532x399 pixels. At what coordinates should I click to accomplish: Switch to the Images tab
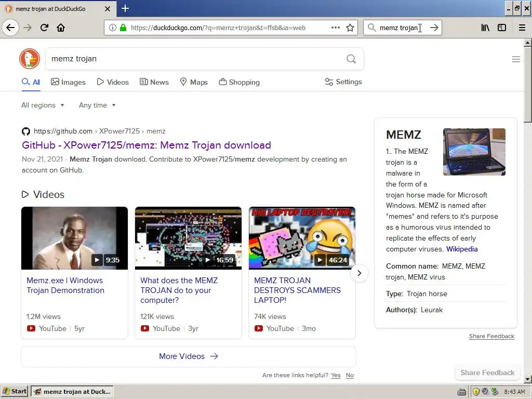pyautogui.click(x=68, y=82)
